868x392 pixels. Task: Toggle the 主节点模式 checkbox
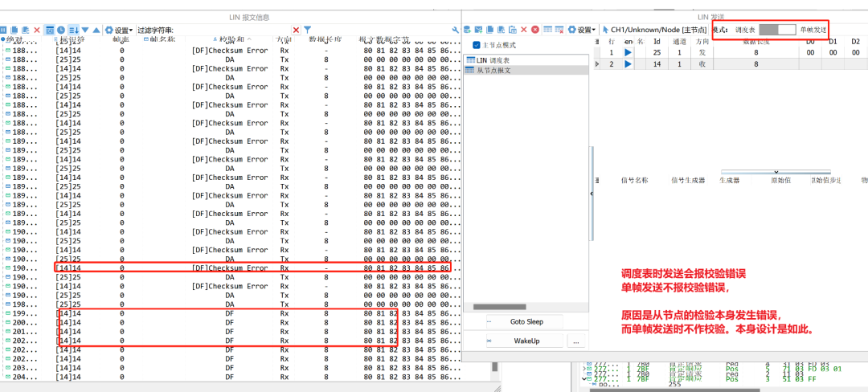click(x=477, y=45)
